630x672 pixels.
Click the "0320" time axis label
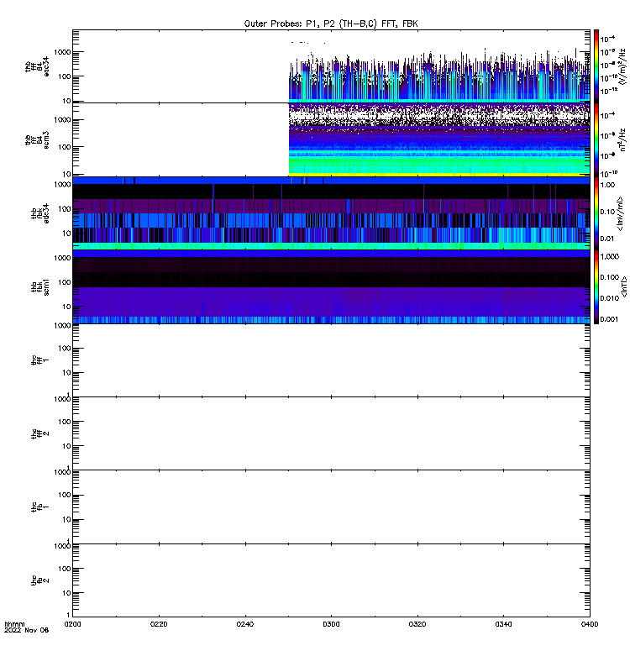417,624
